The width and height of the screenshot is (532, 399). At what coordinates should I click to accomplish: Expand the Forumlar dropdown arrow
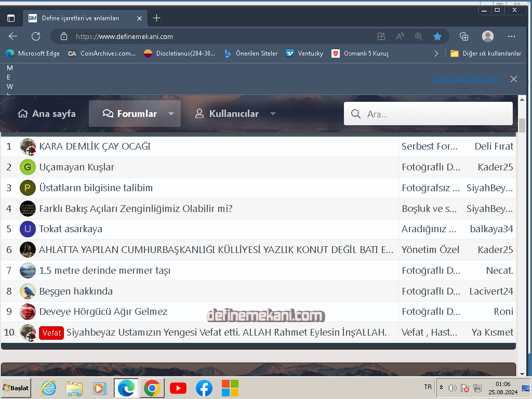(x=171, y=113)
